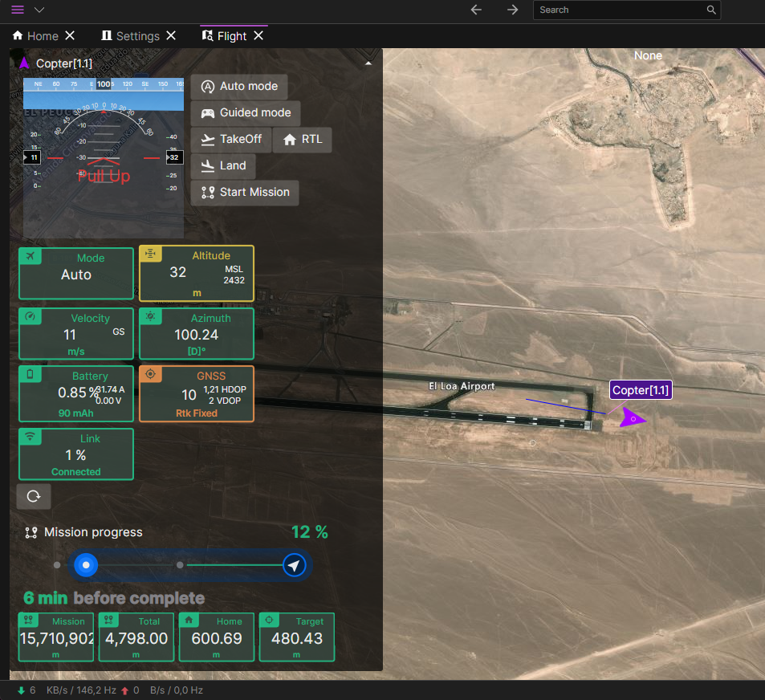The width and height of the screenshot is (765, 700).
Task: Click the Search input field
Action: pos(618,10)
